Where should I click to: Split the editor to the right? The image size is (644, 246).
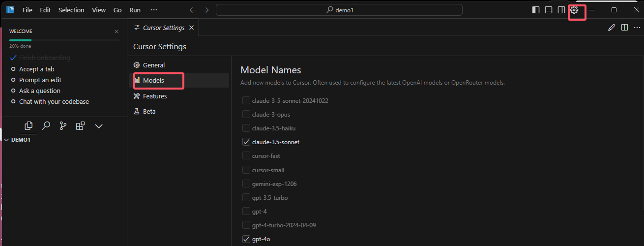(x=624, y=28)
